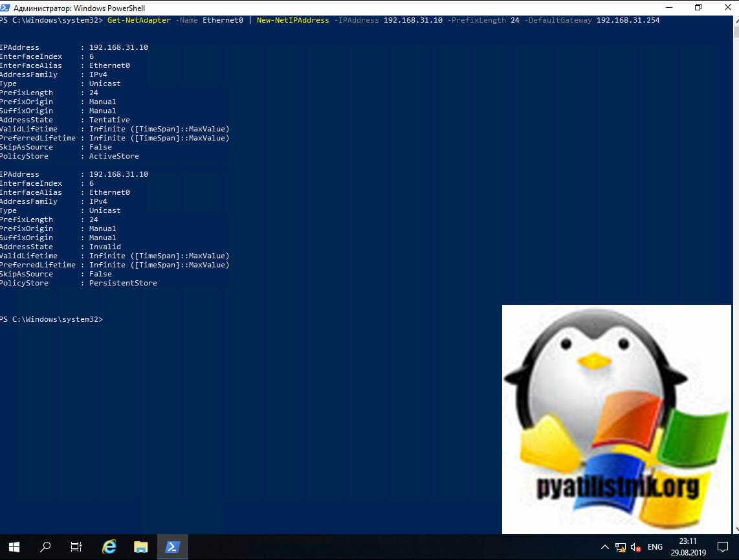Click the network status tray icon
Viewport: 739px width, 560px height.
pyautogui.click(x=621, y=547)
